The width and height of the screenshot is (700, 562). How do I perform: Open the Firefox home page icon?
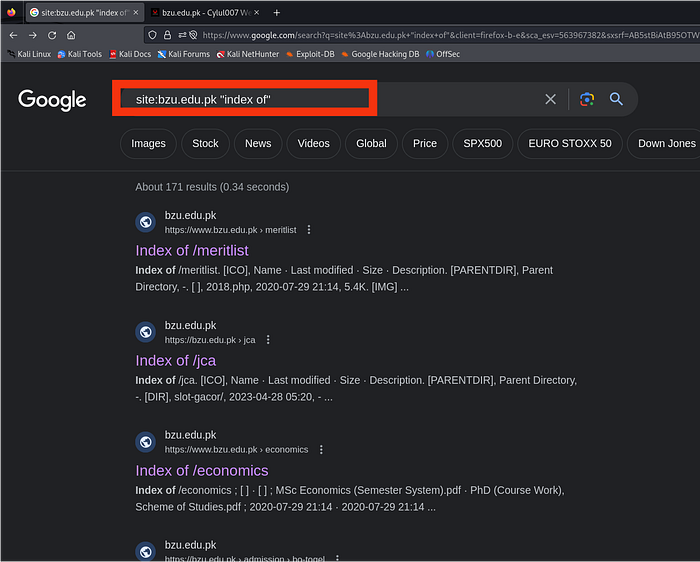(71, 35)
